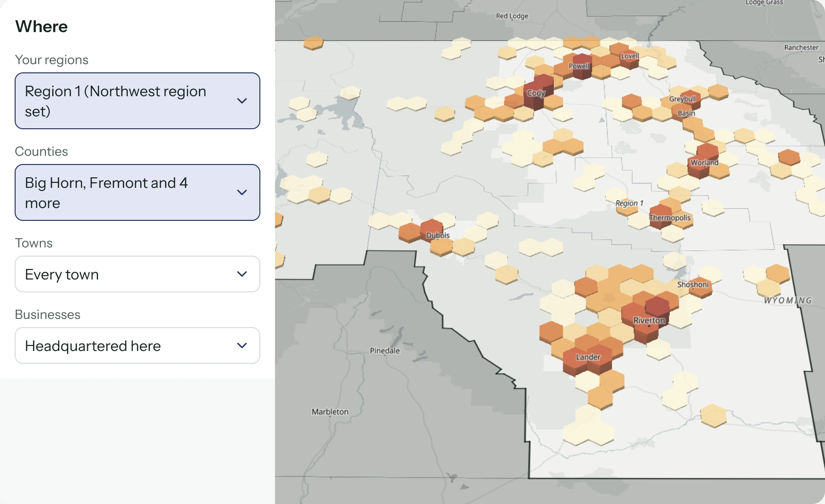
Task: Click the Region 1 map label
Action: pos(629,203)
